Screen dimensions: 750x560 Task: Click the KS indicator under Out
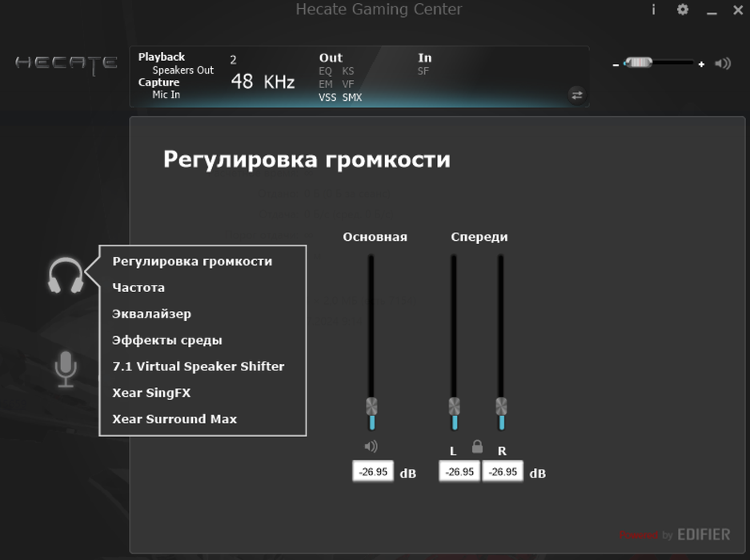pos(348,71)
